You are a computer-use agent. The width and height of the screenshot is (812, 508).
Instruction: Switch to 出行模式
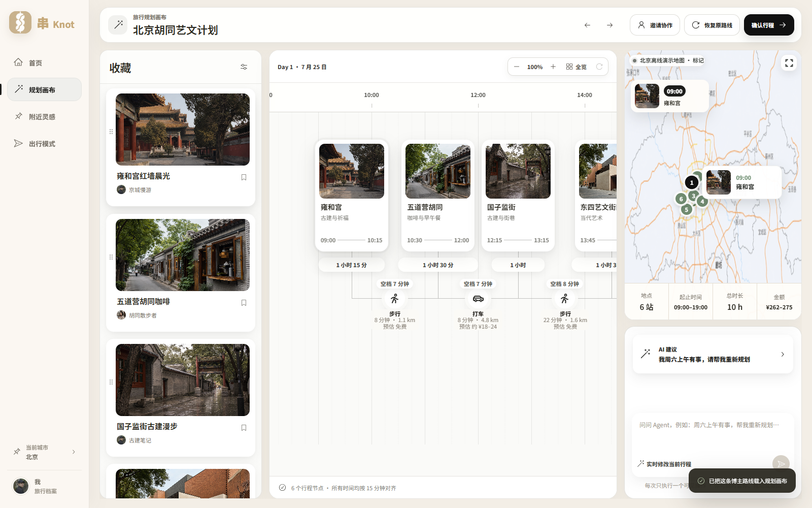point(44,143)
